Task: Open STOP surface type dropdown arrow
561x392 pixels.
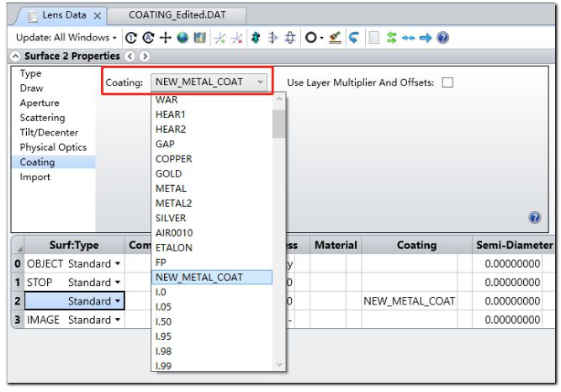Action: 118,283
